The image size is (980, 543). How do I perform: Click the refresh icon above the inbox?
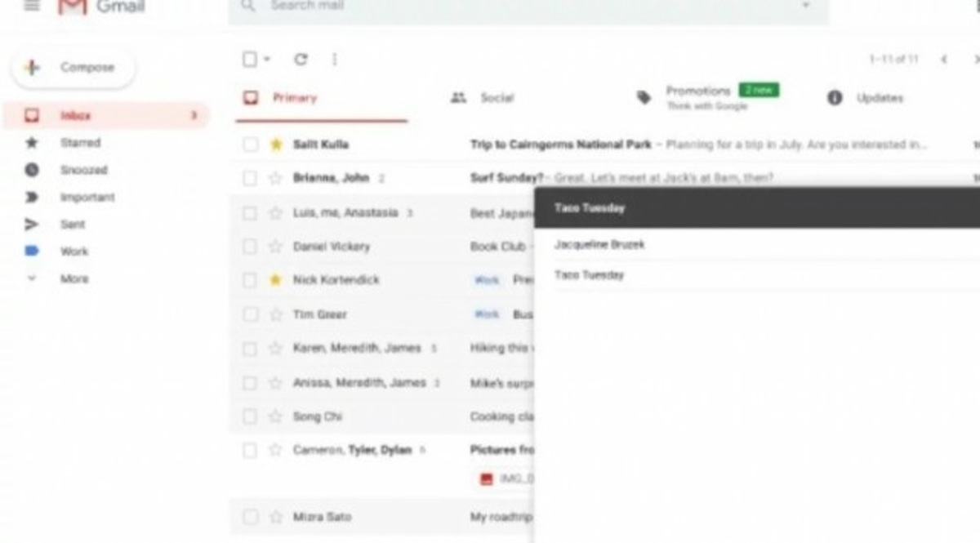pos(301,60)
